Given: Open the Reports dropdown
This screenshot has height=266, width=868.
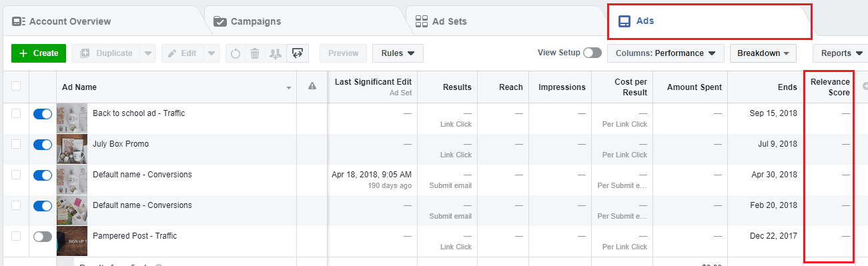Looking at the screenshot, I should click(840, 53).
